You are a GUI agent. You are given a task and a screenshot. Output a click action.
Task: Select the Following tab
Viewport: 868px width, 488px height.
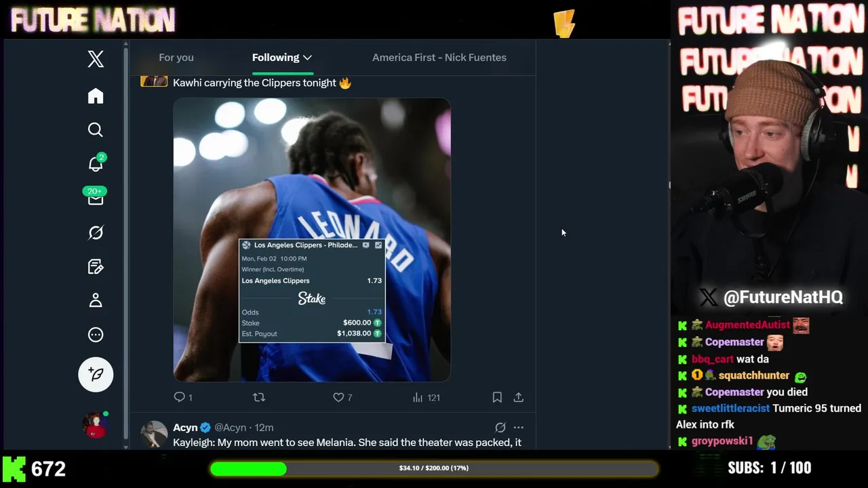coord(282,58)
